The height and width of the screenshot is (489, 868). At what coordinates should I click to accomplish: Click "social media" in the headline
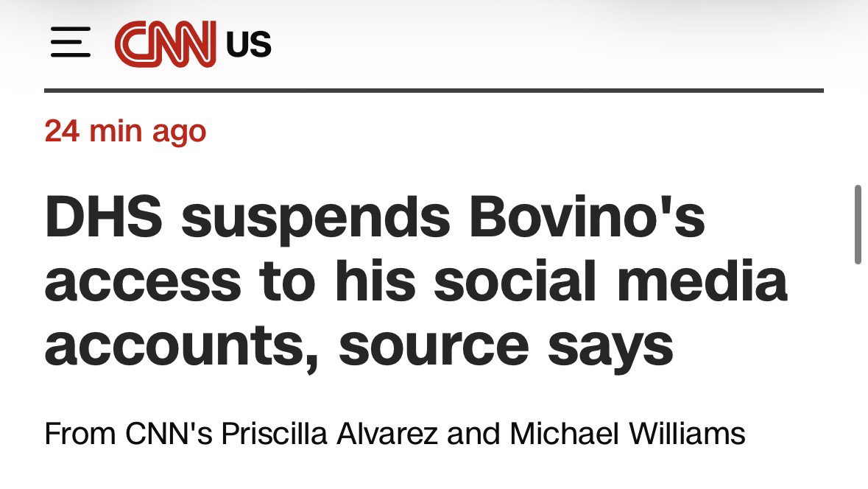click(x=610, y=282)
